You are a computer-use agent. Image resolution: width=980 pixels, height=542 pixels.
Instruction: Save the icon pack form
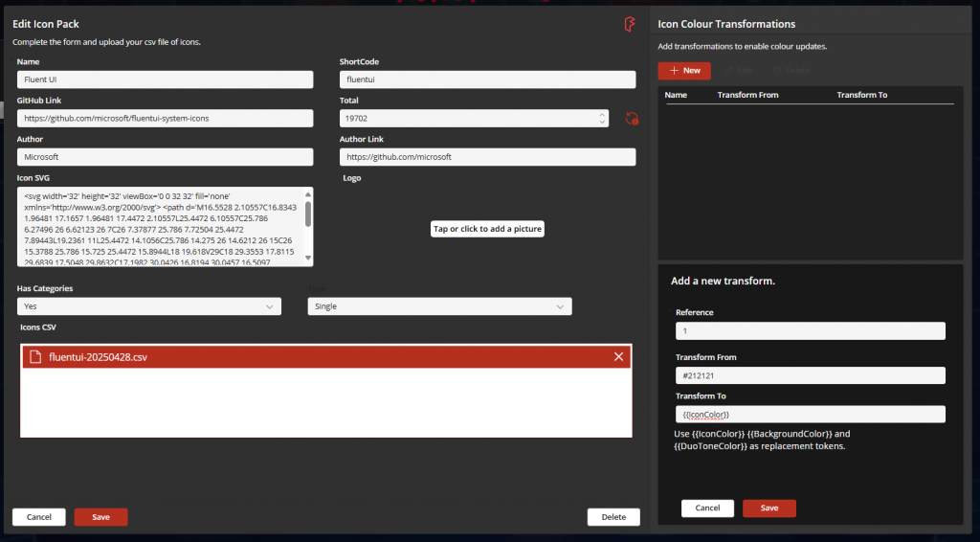click(100, 517)
